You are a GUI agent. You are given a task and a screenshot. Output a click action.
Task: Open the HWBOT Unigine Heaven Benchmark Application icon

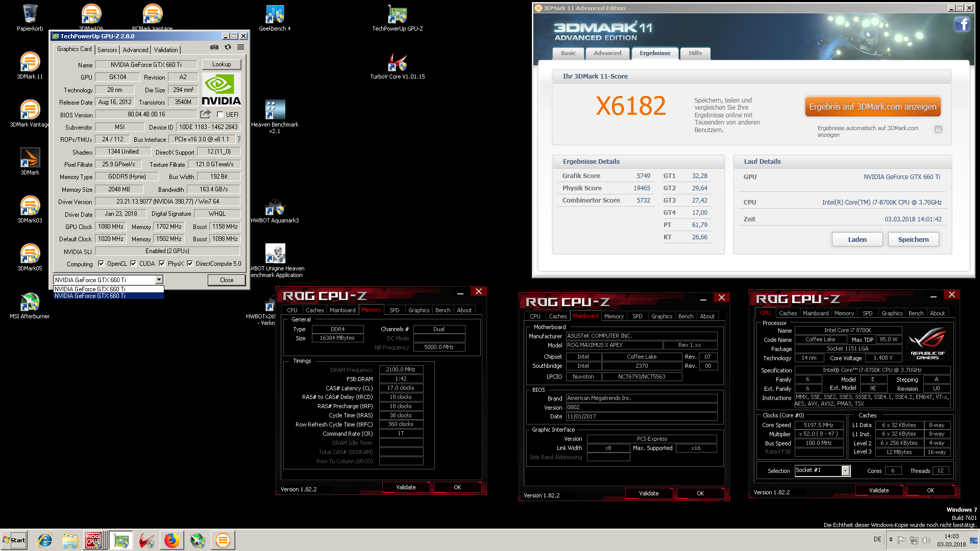point(276,261)
